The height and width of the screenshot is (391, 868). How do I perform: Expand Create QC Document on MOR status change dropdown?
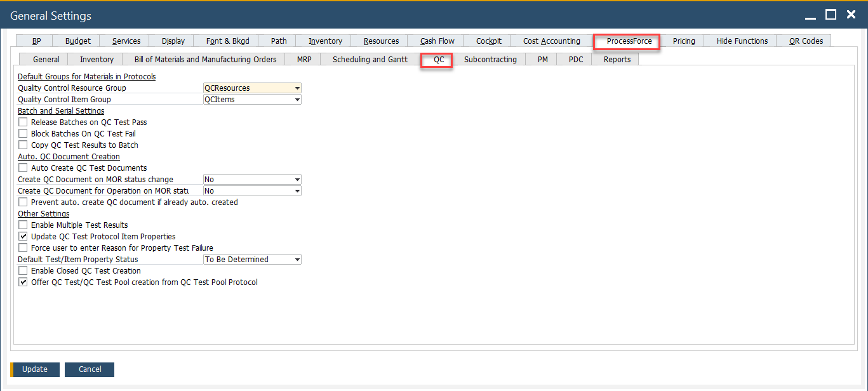297,180
